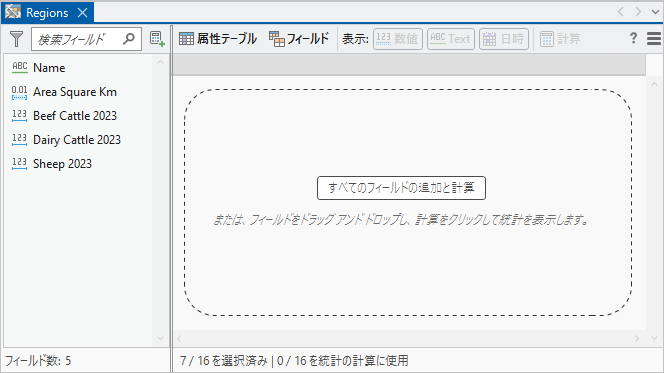Click field list scroll up arrow
This screenshot has width=664, height=373.
160,62
